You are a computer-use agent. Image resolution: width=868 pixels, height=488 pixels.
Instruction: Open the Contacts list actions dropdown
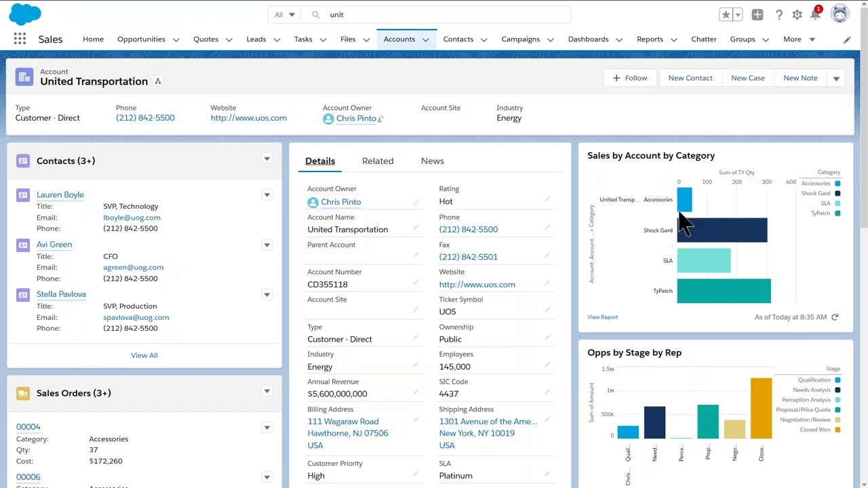point(267,159)
